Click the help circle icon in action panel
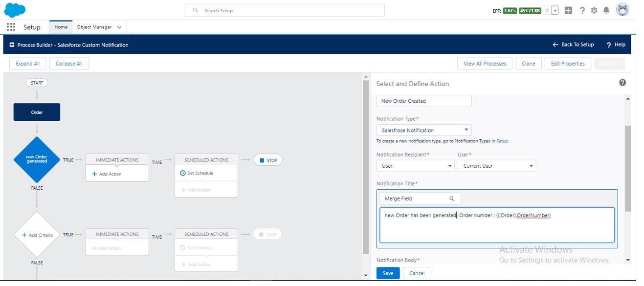The height and width of the screenshot is (286, 644). (622, 83)
